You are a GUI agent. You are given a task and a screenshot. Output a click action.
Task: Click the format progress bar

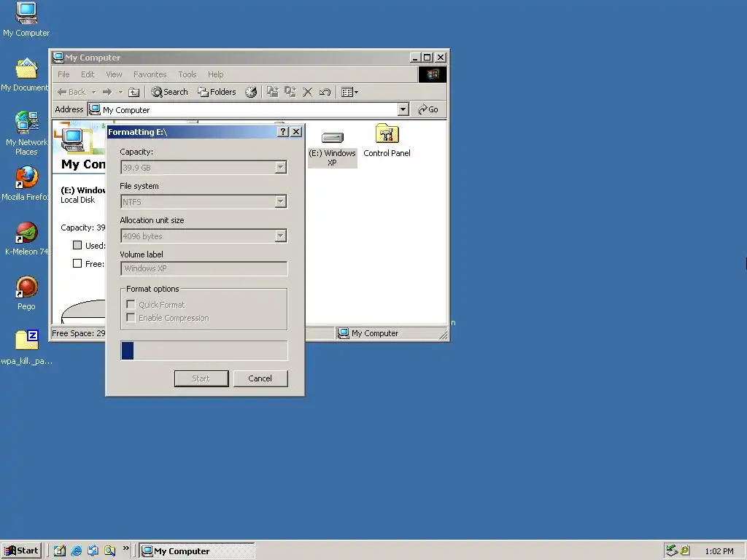(204, 351)
